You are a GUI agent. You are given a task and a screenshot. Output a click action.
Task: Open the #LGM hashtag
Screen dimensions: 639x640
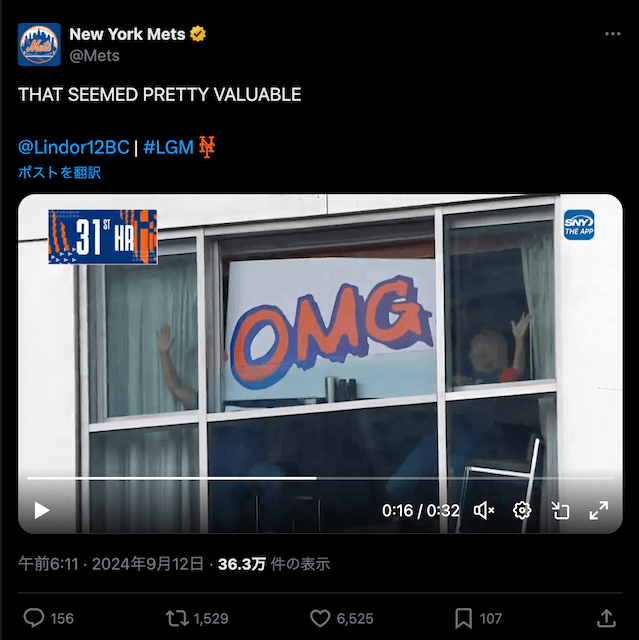169,147
